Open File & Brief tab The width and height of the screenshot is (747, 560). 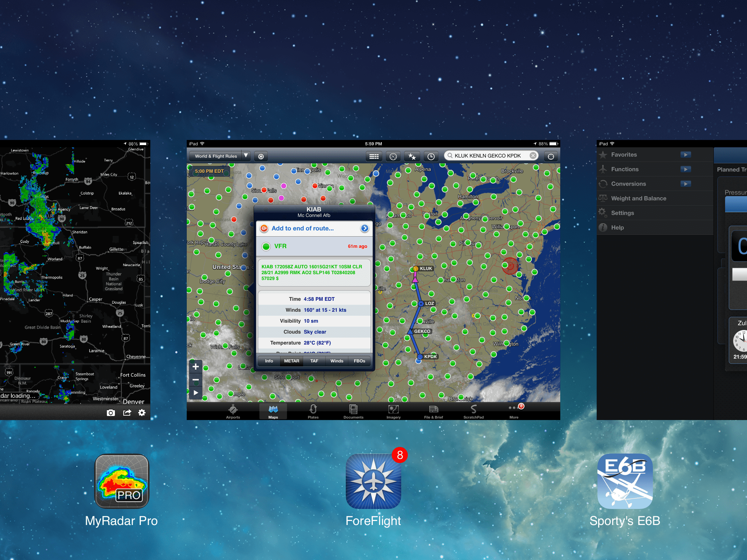click(433, 412)
